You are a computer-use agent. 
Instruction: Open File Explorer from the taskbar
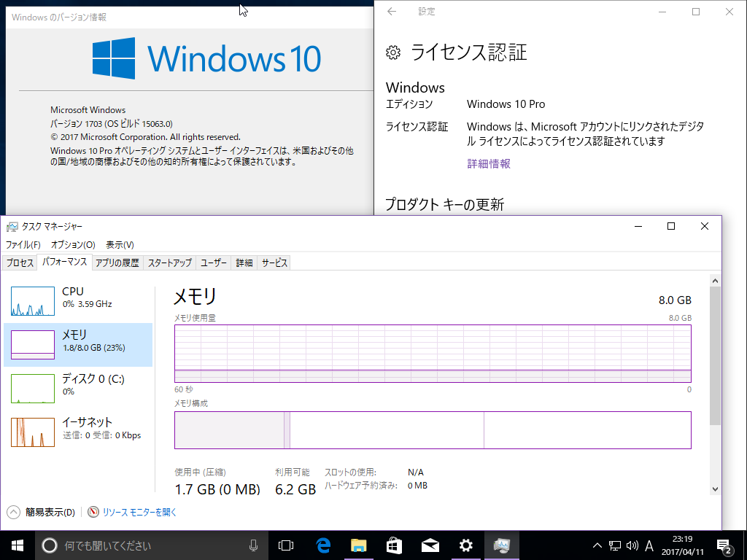(358, 545)
